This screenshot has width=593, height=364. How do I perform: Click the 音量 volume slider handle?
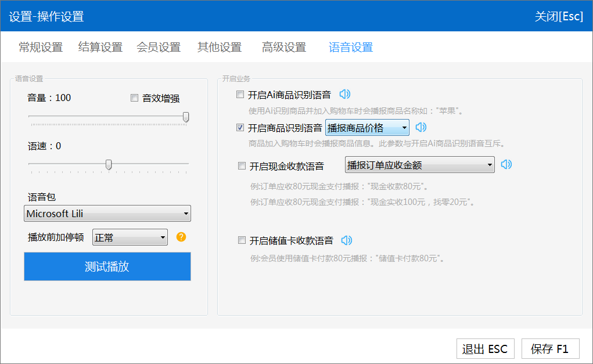(186, 117)
